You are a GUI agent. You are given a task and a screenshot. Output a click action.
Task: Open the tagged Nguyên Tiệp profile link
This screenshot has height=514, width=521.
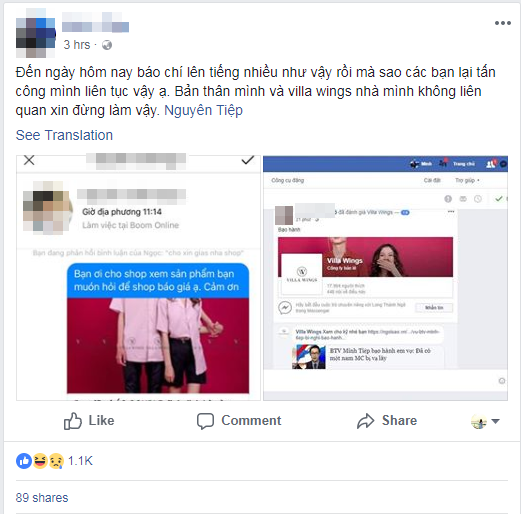click(203, 110)
